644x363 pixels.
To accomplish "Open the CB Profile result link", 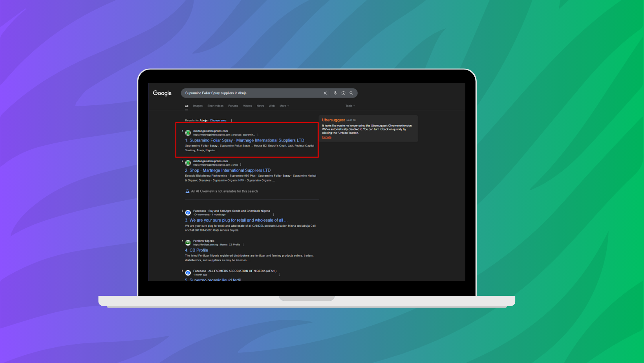I will coord(197,250).
